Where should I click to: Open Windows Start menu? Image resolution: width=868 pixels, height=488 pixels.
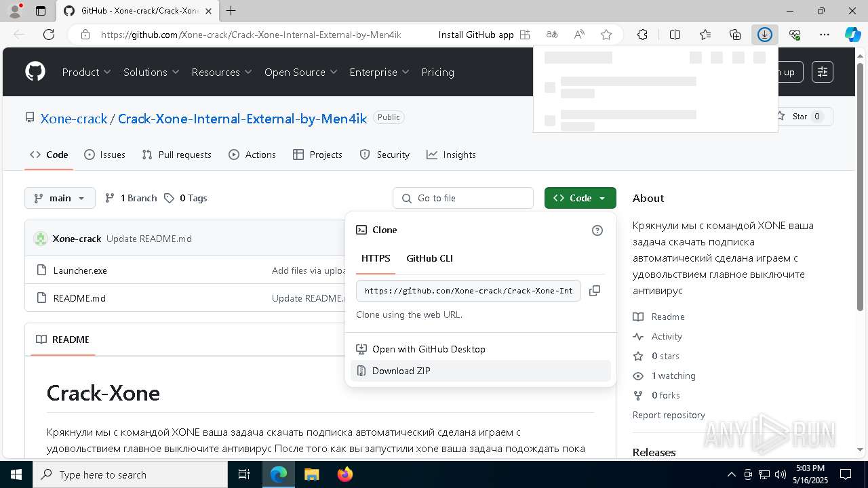(x=15, y=474)
